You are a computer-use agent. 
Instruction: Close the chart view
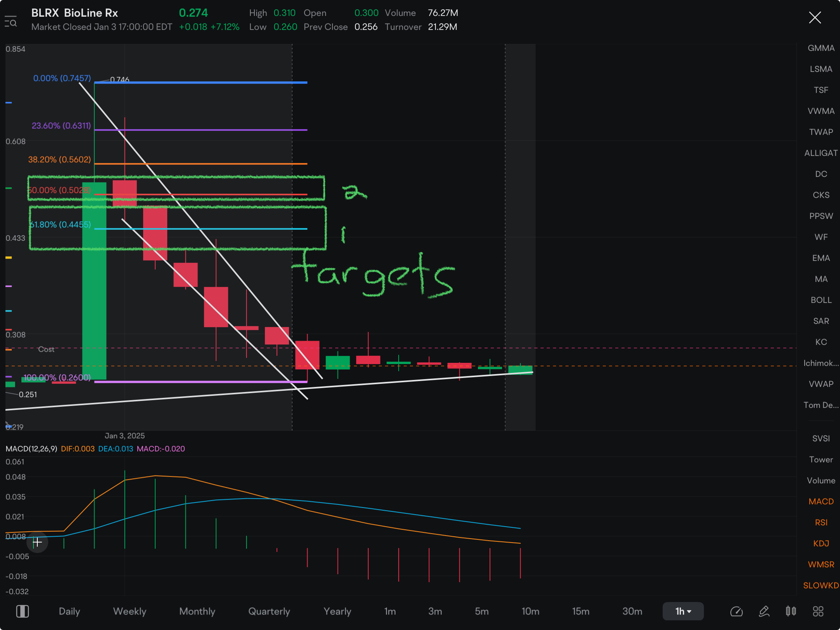(x=815, y=17)
